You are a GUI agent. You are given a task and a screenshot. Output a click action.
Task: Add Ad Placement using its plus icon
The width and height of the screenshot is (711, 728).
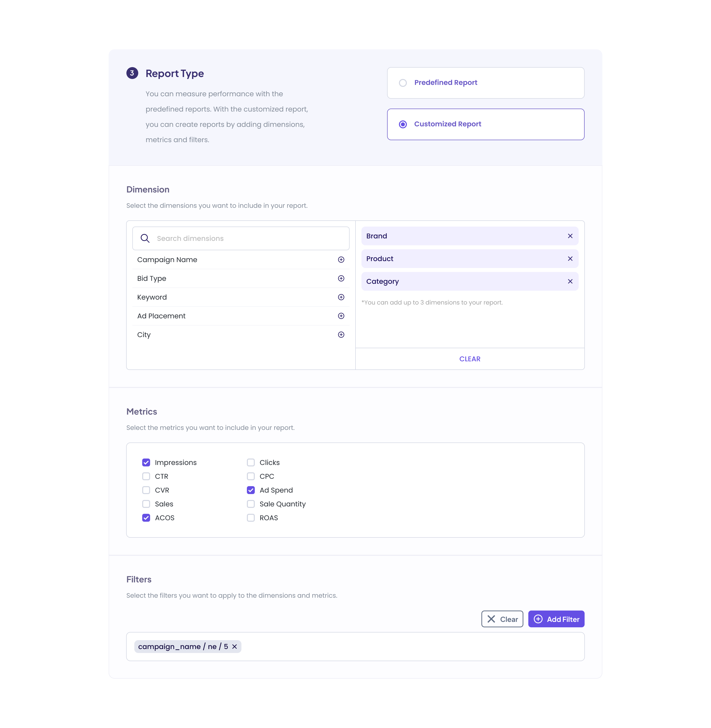click(341, 316)
